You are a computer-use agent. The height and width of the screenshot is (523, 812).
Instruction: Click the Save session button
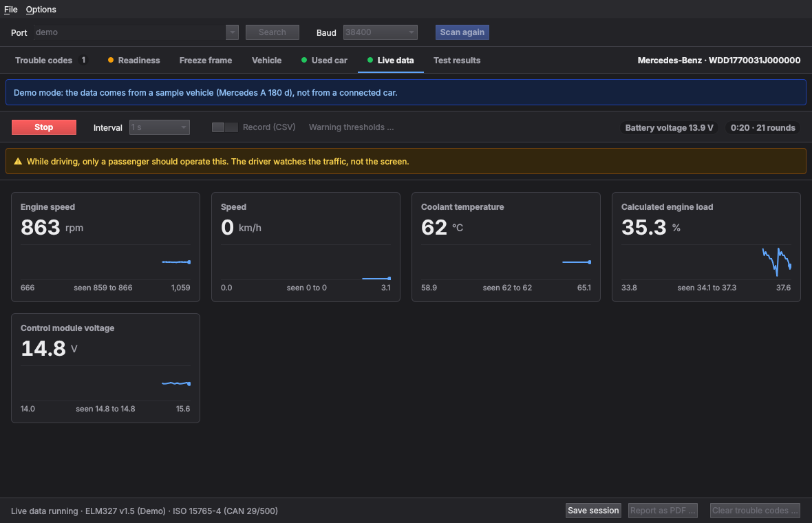click(593, 511)
